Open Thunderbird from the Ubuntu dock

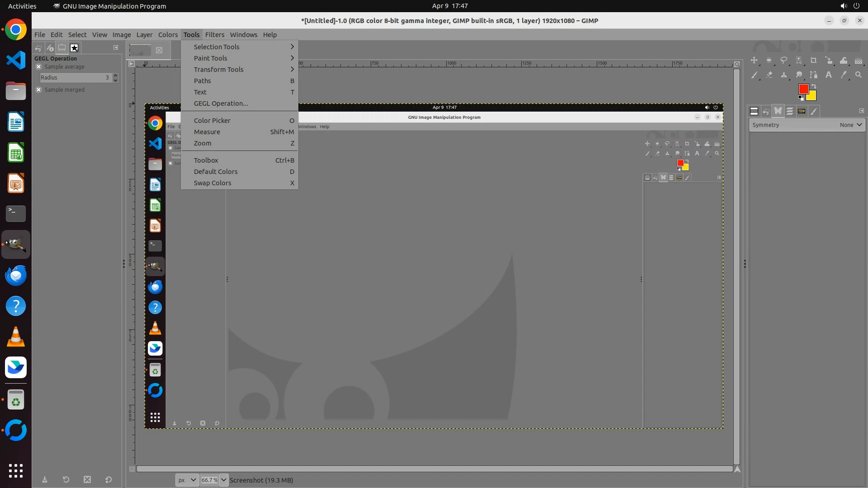(x=16, y=276)
